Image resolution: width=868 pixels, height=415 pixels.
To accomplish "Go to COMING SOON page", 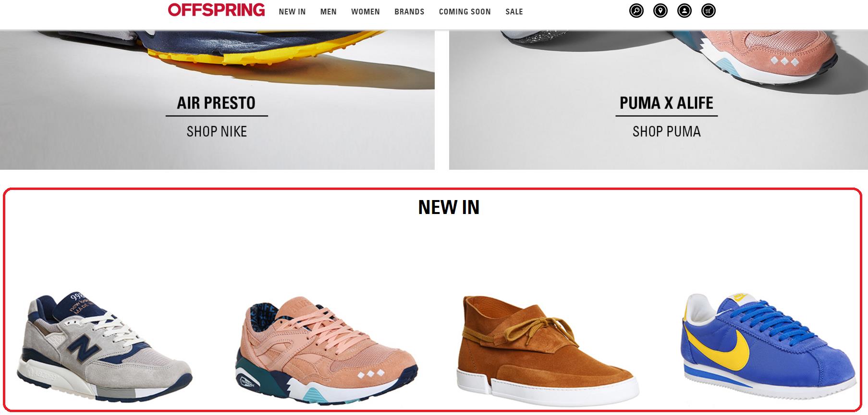I will 465,12.
